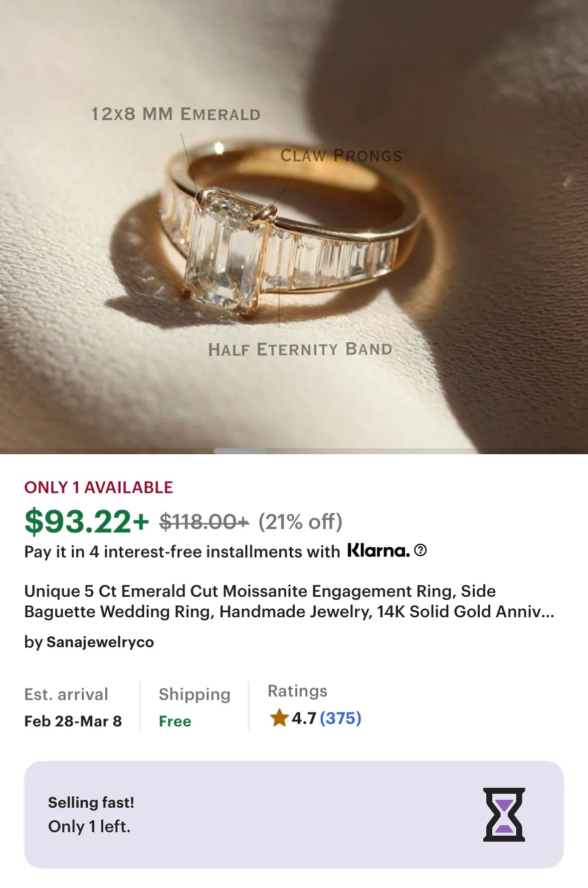Click the crossed-out original price $118.00+
This screenshot has width=588, height=888.
202,523
